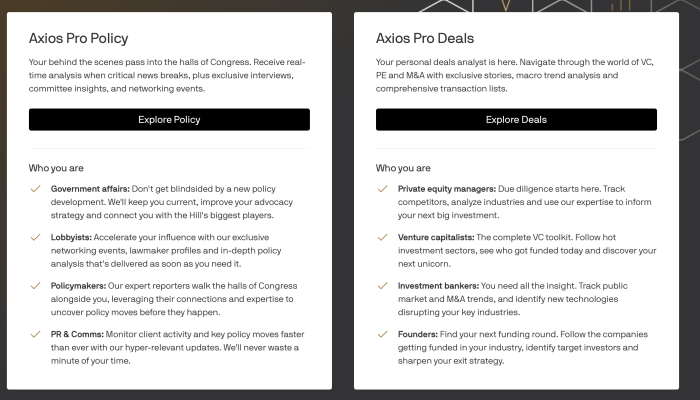Image resolution: width=700 pixels, height=400 pixels.
Task: Click Who you are under Explore Deals
Action: 403,168
